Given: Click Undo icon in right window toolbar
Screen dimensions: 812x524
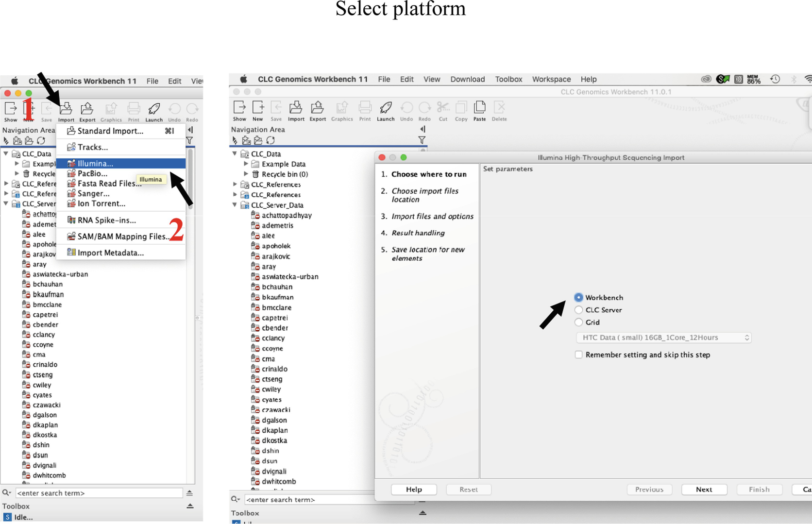Looking at the screenshot, I should (406, 107).
